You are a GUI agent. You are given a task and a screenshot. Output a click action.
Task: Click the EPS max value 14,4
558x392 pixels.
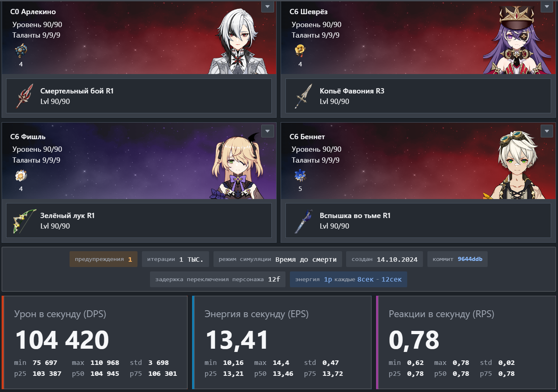click(x=281, y=363)
